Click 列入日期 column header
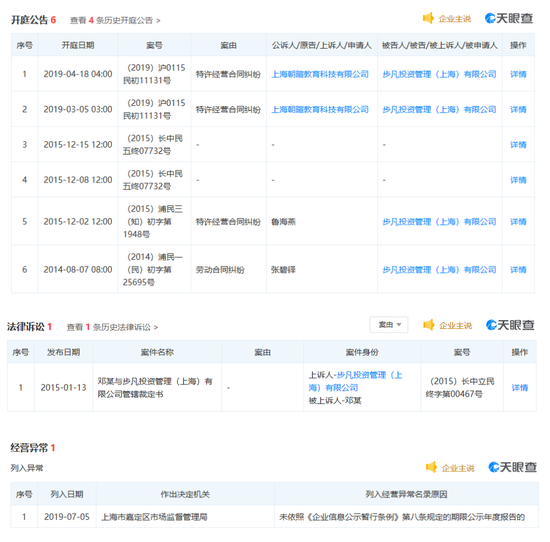 (x=67, y=494)
